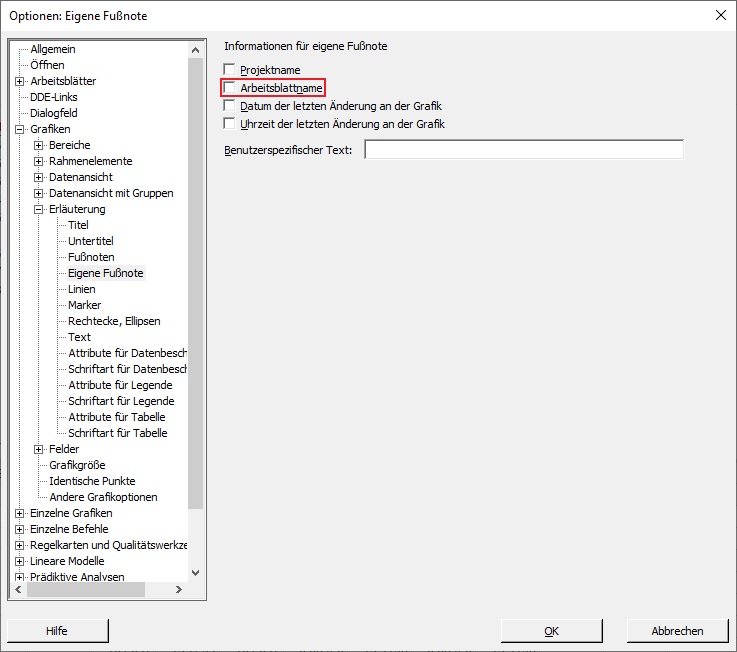Select Attribute für Datenbeschriftungen item
The height and width of the screenshot is (652, 737).
127,353
